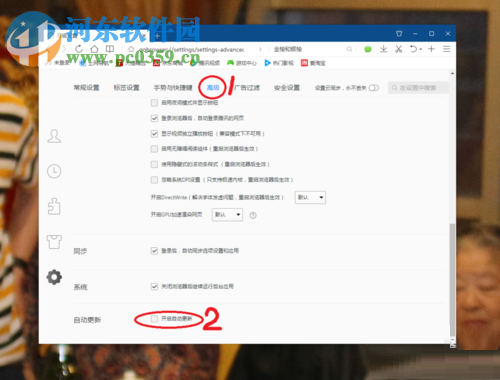Switch to the 安全设置 tab
The image size is (500, 380).
click(287, 88)
